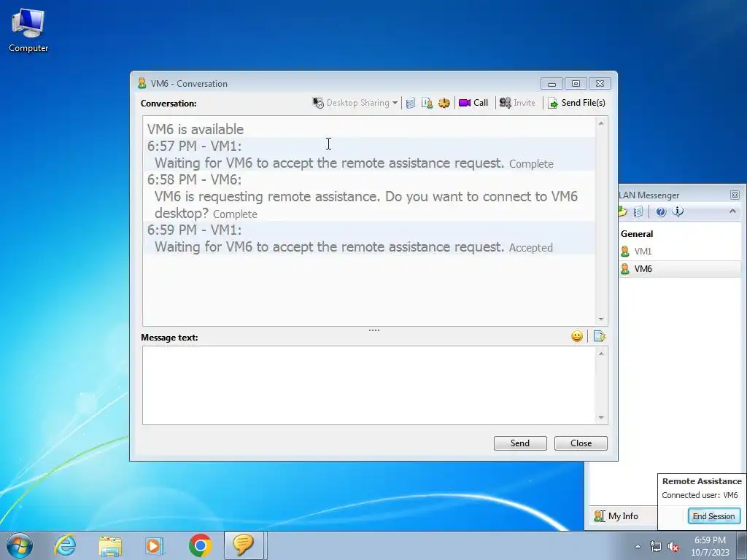
Task: Click Send File(s) in conversation toolbar
Action: [x=576, y=103]
